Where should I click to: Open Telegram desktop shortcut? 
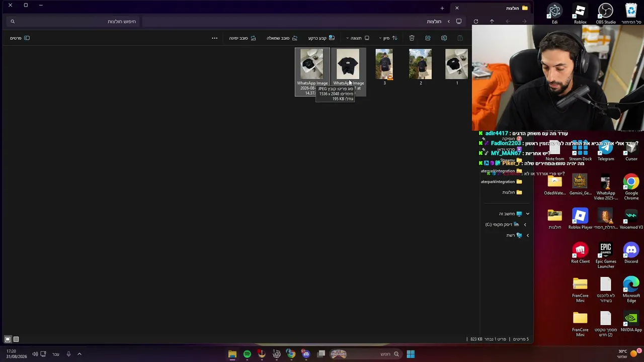click(605, 151)
